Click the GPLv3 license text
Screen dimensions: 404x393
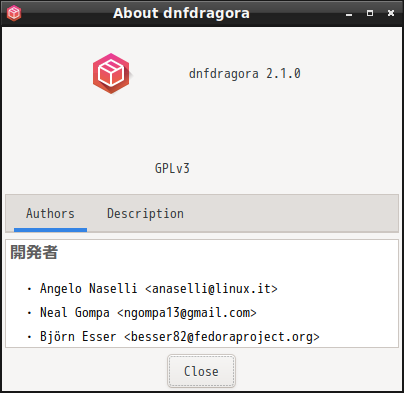[172, 168]
